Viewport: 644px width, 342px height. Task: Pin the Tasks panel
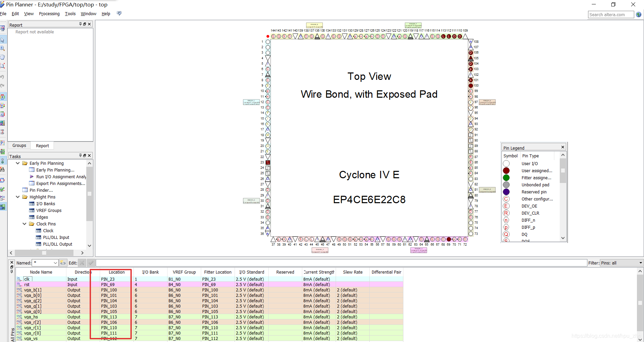tap(80, 155)
